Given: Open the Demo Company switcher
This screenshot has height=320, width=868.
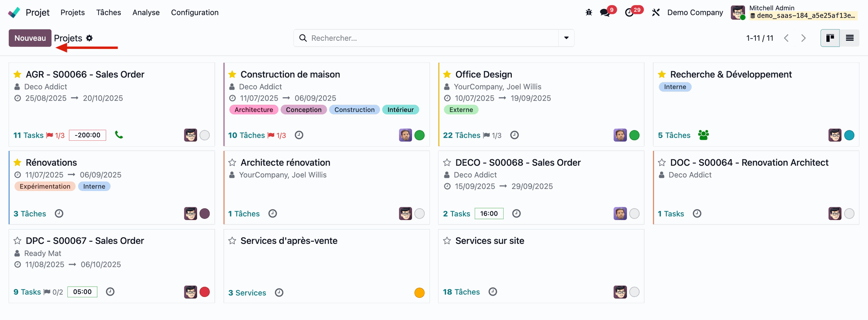Looking at the screenshot, I should click(695, 13).
